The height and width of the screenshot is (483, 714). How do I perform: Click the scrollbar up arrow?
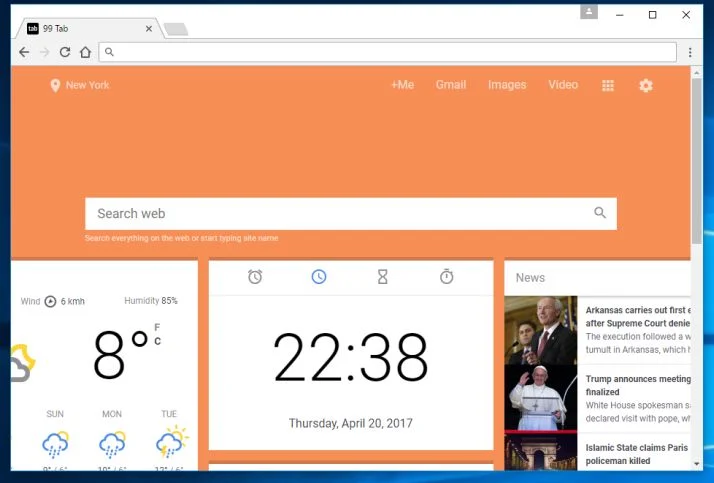pyautogui.click(x=697, y=72)
